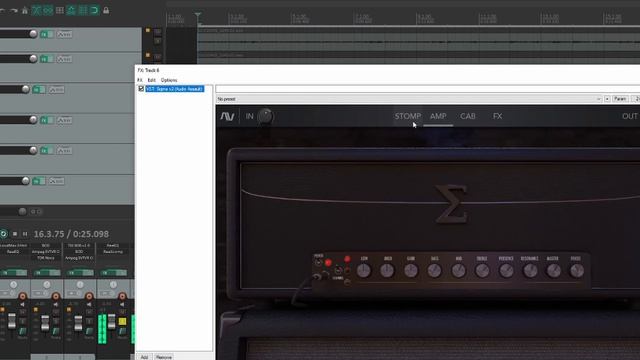The width and height of the screenshot is (640, 360).
Task: Click the comment field above preset bar
Action: (428, 89)
